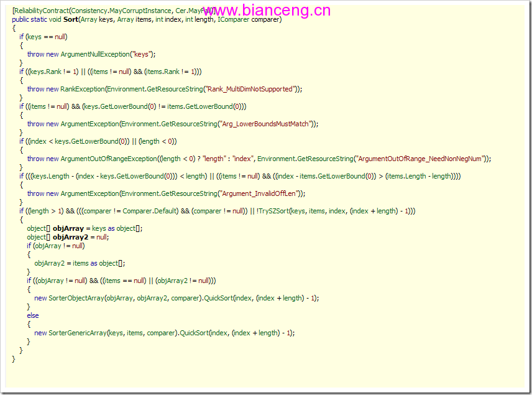The height and width of the screenshot is (395, 532).
Task: Click QuickSort on the SorterObjectArray line
Action: (x=219, y=298)
